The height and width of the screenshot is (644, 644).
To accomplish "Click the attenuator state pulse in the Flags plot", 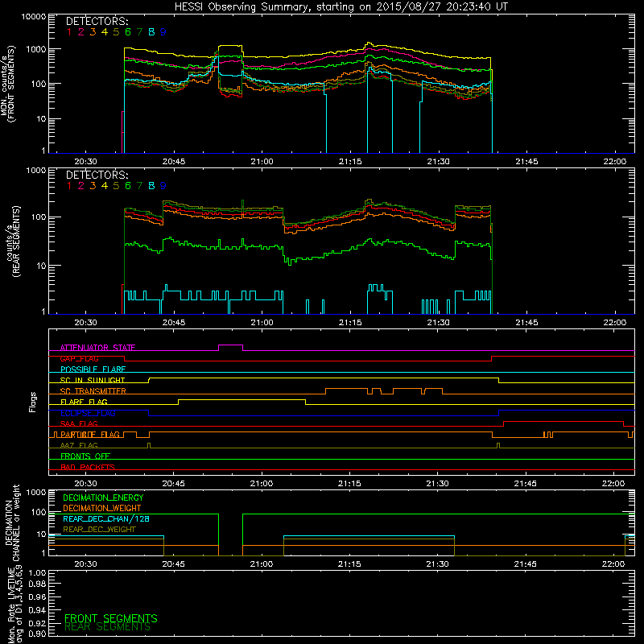I will tap(230, 348).
